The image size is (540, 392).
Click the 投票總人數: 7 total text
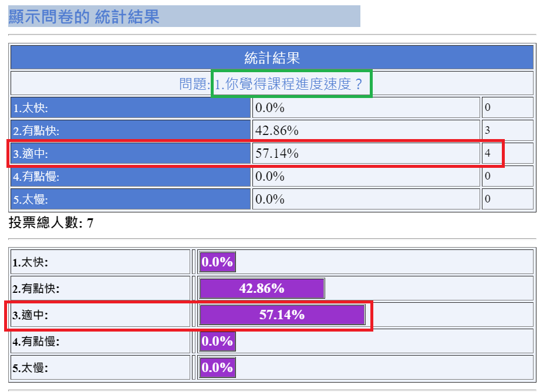click(x=50, y=223)
